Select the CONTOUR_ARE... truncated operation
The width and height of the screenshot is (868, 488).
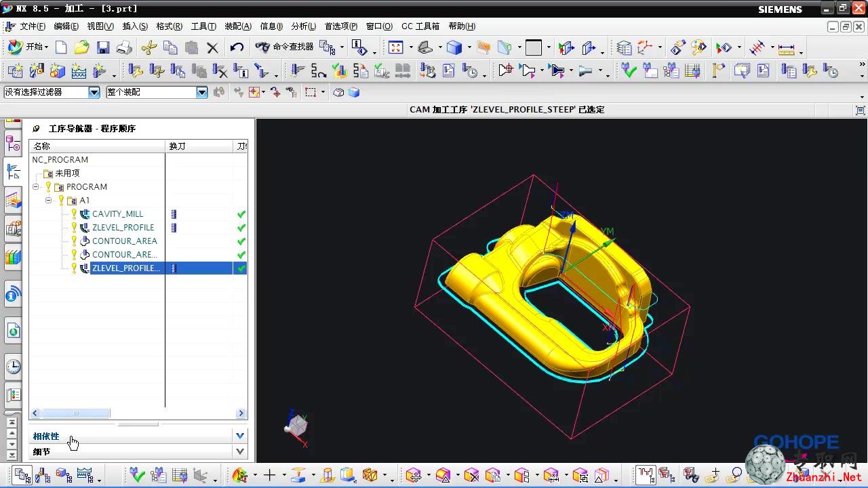125,255
